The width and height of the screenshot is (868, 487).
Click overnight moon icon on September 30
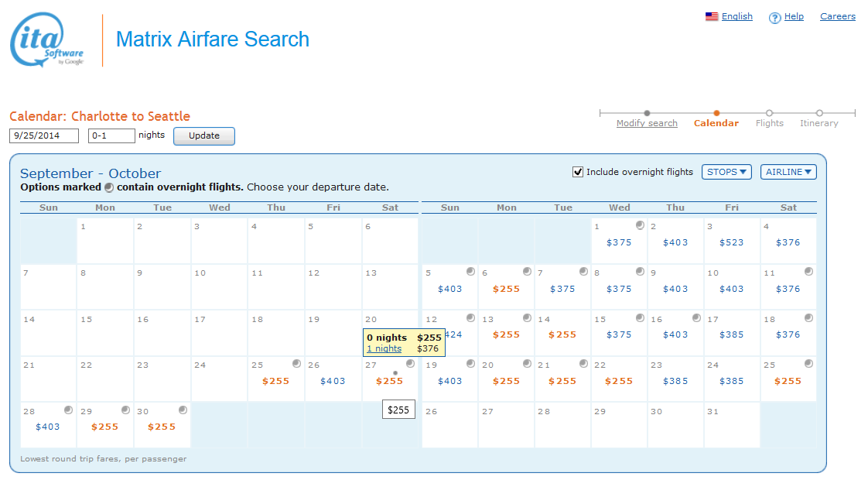[183, 410]
